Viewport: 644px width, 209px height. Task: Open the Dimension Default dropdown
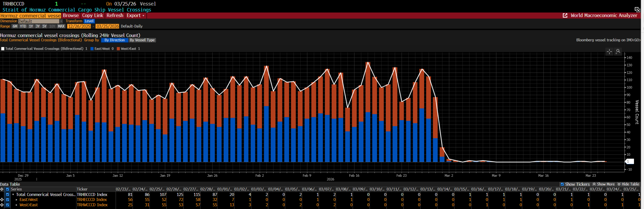point(40,21)
